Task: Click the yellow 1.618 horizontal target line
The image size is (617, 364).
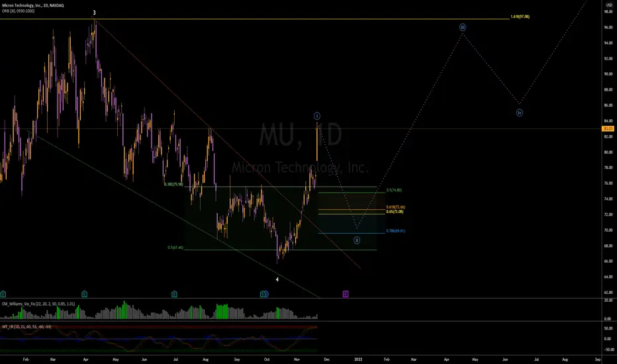Action: click(255, 19)
